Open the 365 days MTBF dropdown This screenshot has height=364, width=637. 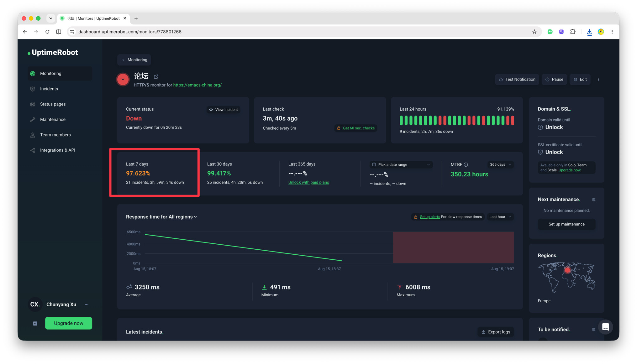[500, 165]
